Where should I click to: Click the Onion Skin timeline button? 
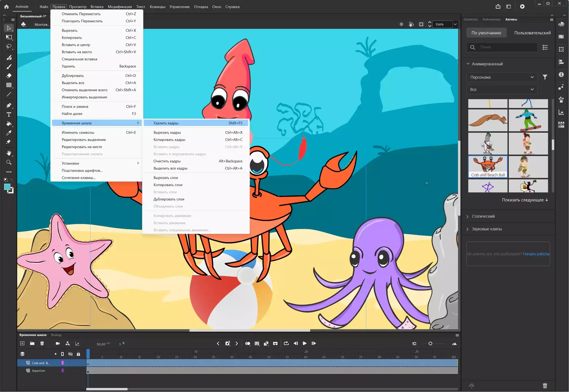[247, 344]
